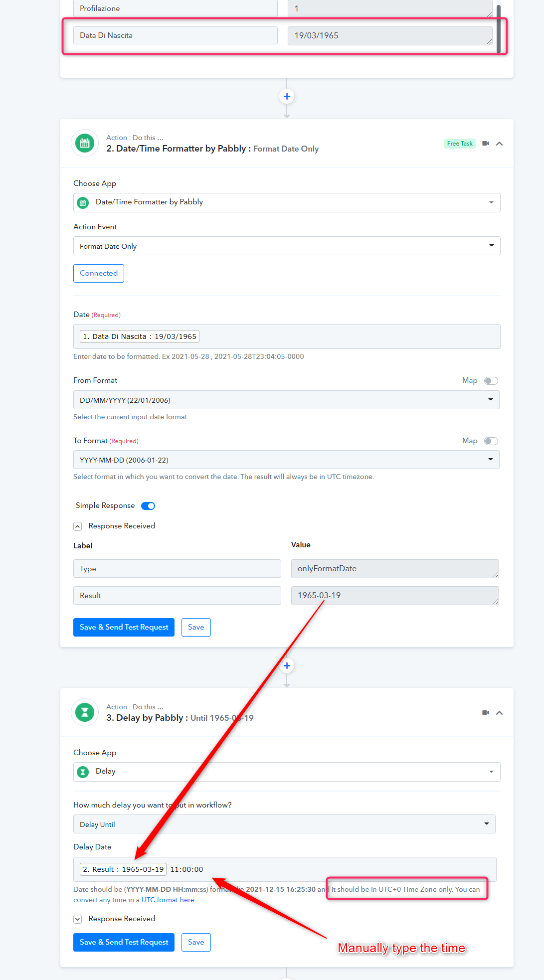The height and width of the screenshot is (980, 544).
Task: Click the Result value field 1965-03-19
Action: [x=395, y=596]
